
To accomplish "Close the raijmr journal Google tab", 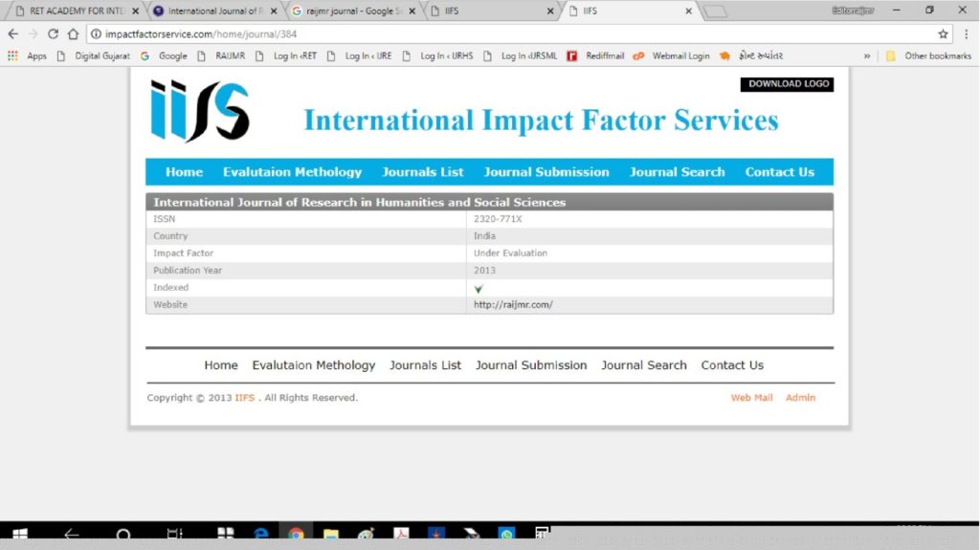I will (412, 11).
